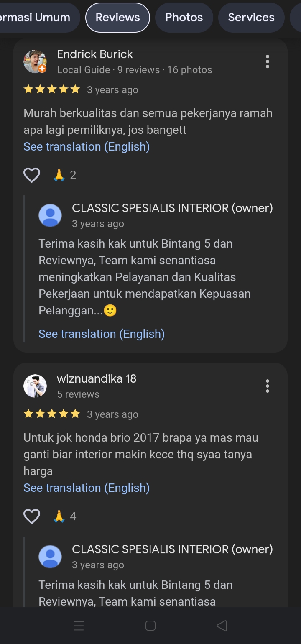Select the Reviews tab
The width and height of the screenshot is (301, 644).
click(117, 18)
